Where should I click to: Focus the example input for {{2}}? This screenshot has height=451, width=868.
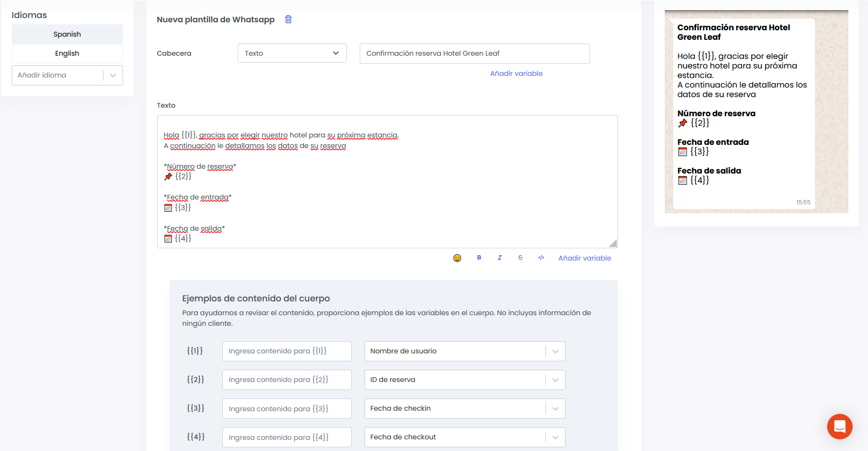click(x=287, y=380)
